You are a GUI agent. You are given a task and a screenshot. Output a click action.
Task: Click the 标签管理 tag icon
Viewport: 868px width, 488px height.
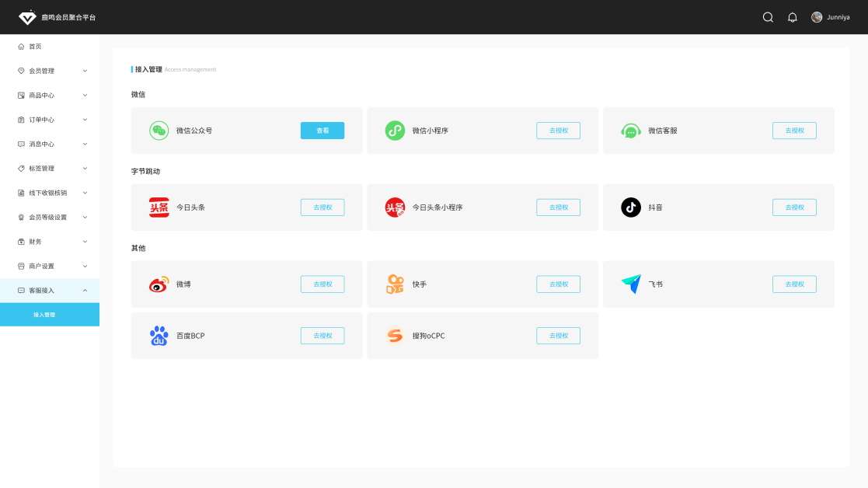[x=21, y=168]
